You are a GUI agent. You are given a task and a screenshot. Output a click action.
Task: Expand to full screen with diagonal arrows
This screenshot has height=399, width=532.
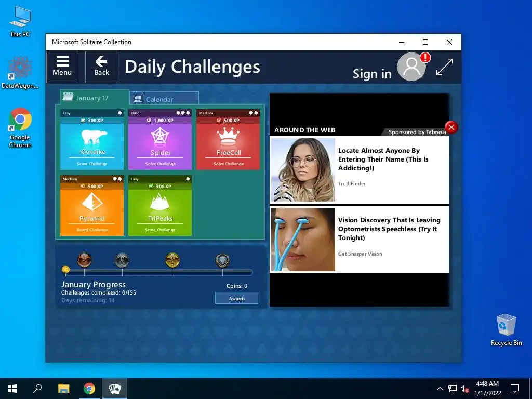(x=445, y=67)
